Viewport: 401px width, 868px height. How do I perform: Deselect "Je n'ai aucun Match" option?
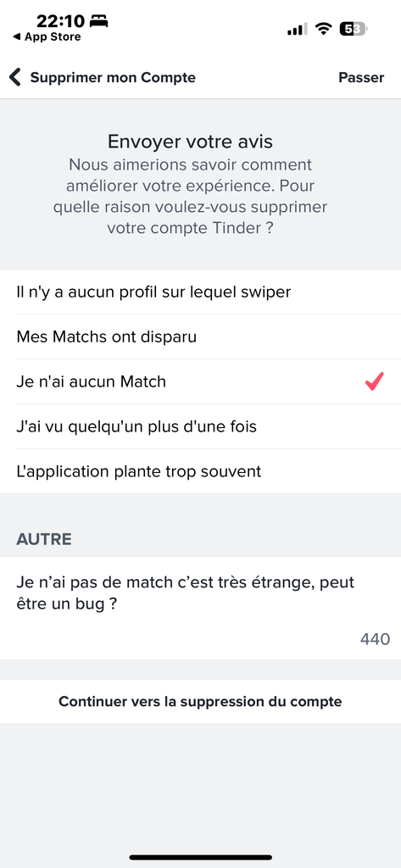[x=200, y=381]
